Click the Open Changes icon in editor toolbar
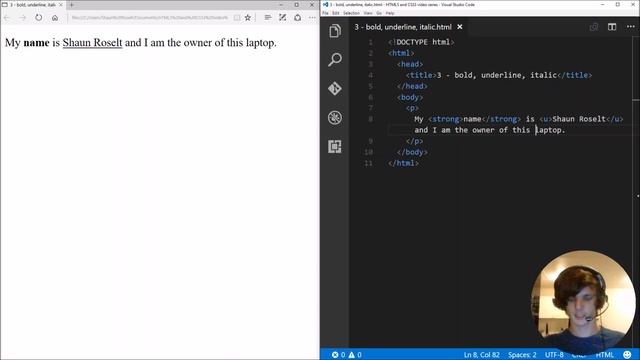Image resolution: width=640 pixels, height=360 pixels. pyautogui.click(x=594, y=27)
